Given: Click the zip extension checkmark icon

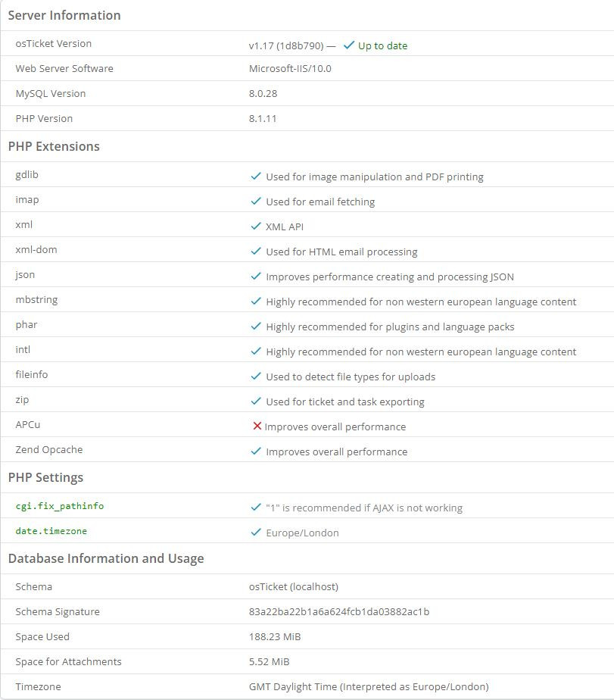Looking at the screenshot, I should click(x=256, y=402).
